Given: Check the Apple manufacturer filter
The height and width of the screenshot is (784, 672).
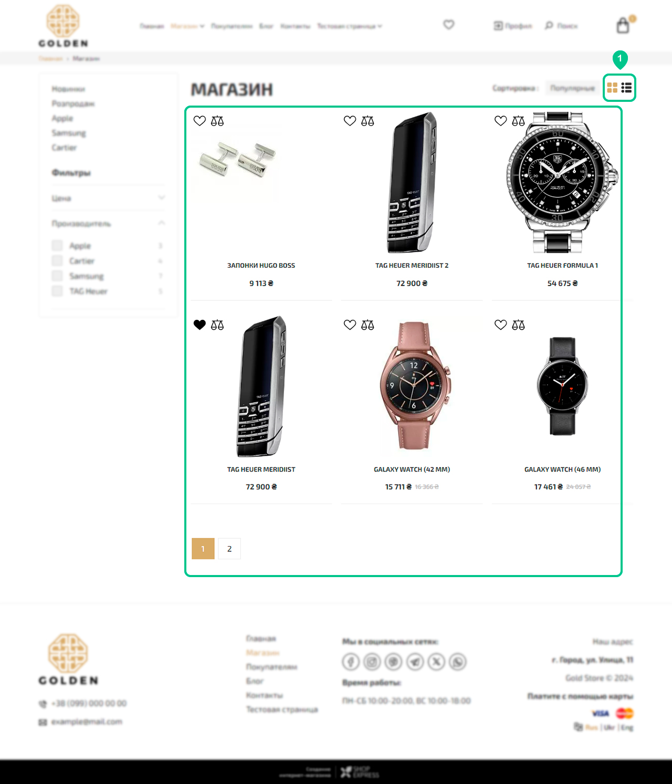Looking at the screenshot, I should (x=57, y=245).
